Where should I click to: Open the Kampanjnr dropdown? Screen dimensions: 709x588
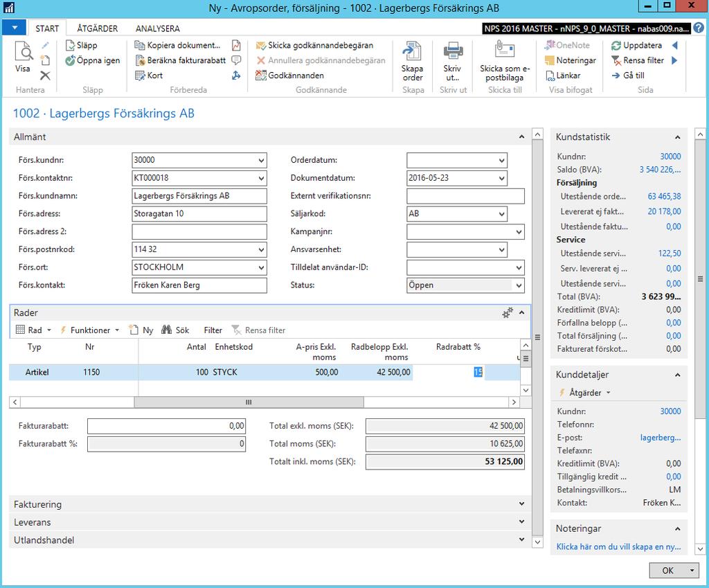pos(519,232)
